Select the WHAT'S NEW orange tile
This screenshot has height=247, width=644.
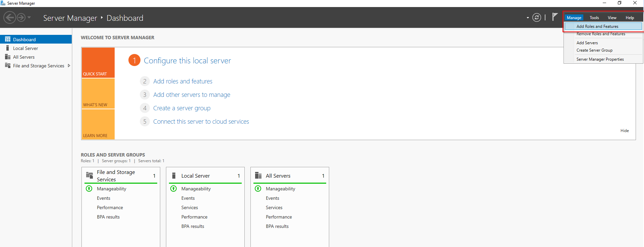coord(98,94)
